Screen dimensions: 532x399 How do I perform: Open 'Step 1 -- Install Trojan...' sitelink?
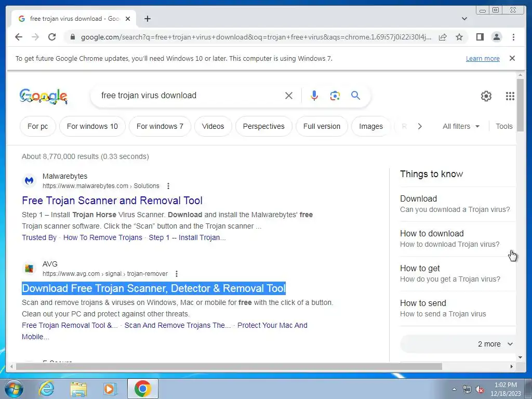187,237
